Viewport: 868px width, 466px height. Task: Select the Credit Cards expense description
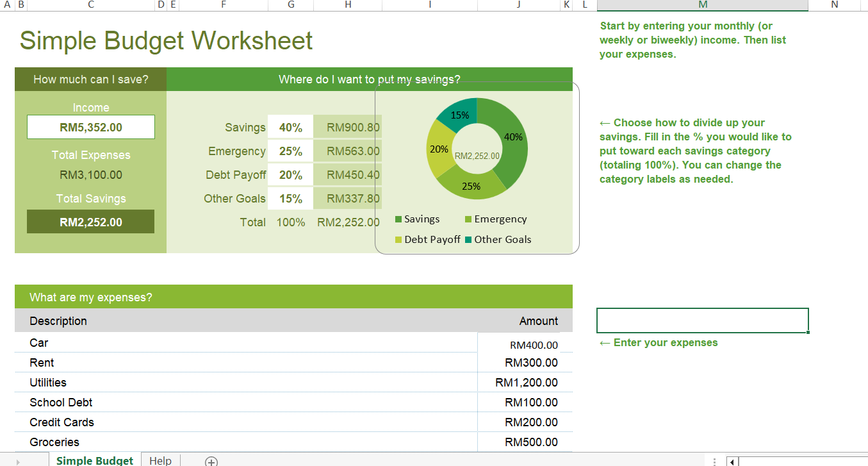click(61, 422)
